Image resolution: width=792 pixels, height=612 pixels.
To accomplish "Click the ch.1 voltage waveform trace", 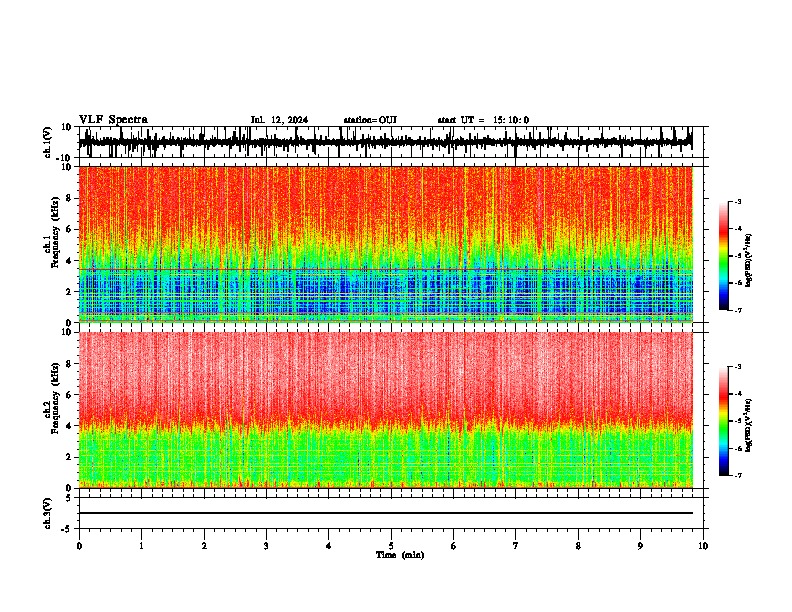I will [x=385, y=142].
